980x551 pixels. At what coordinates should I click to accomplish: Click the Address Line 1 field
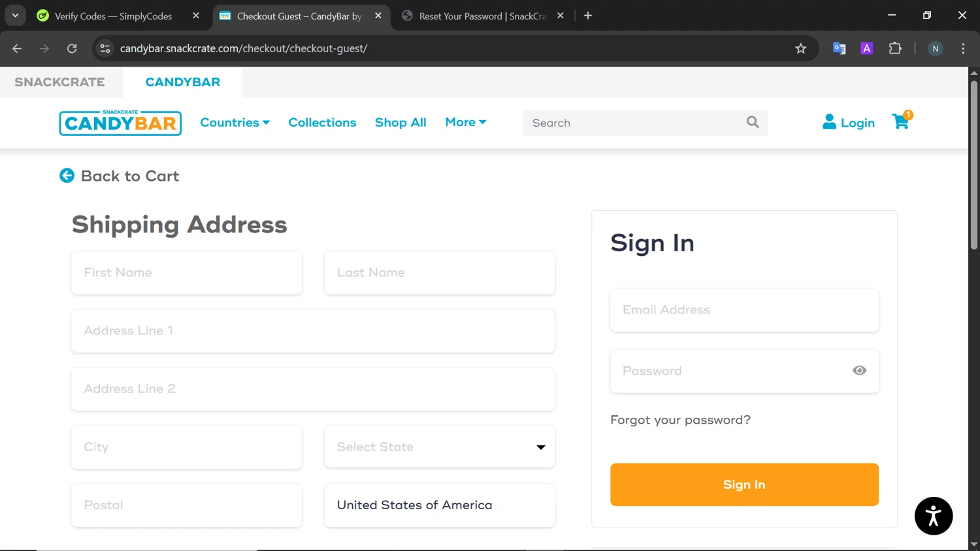313,331
